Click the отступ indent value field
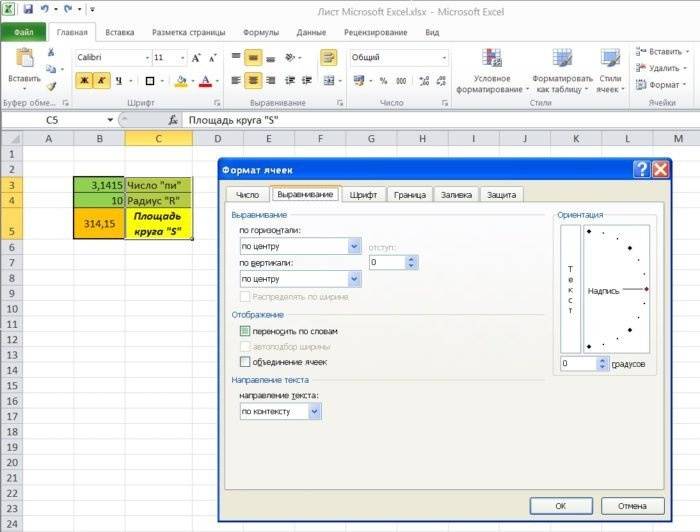Image resolution: width=700 pixels, height=532 pixels. (386, 262)
